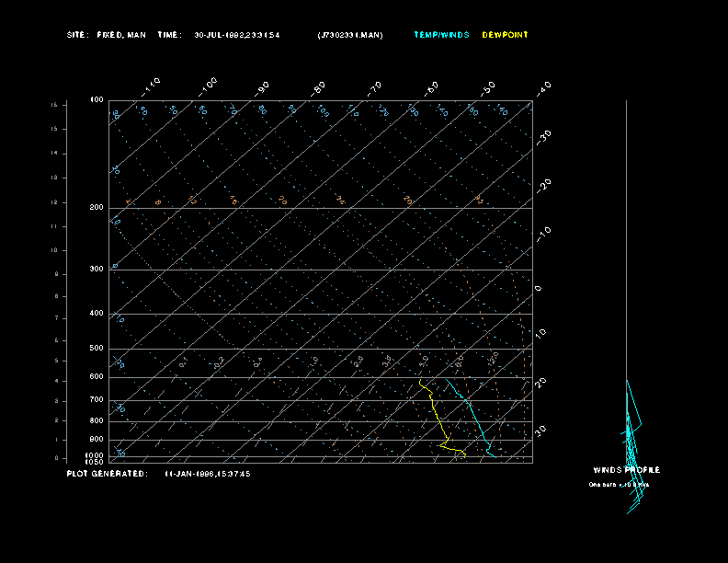Click the -80 temperature label at top

[x=319, y=88]
